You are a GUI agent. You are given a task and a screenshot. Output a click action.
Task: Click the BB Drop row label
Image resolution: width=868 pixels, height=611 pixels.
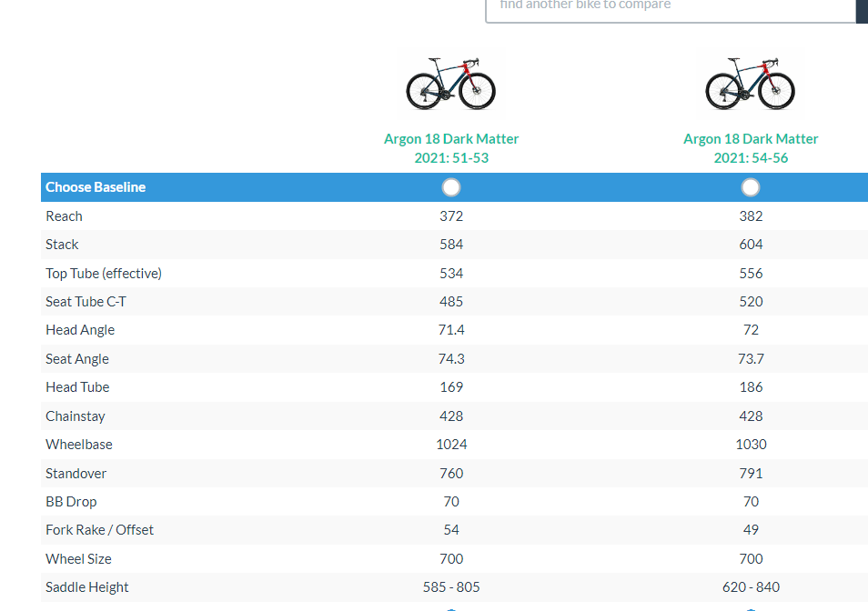pyautogui.click(x=71, y=502)
